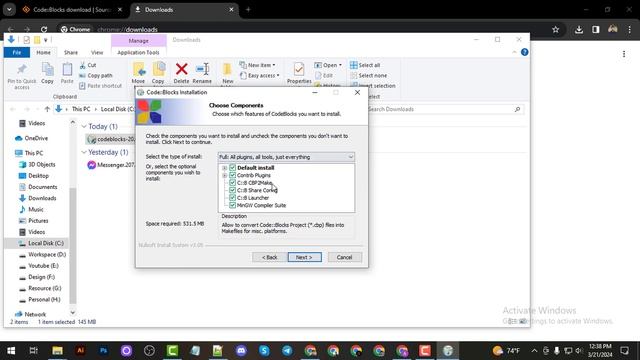Click the Search Downloads field
Image resolution: width=640 pixels, height=360 pixels.
[445, 109]
